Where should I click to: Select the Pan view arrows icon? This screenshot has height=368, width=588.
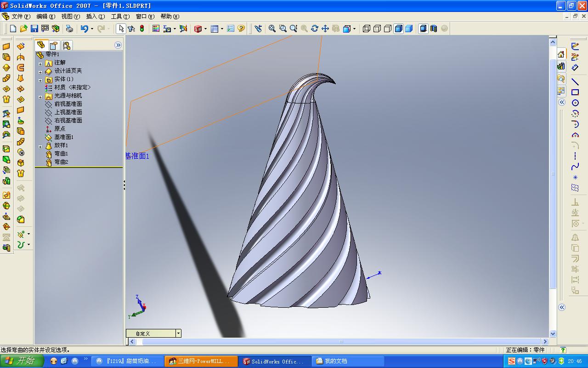pyautogui.click(x=325, y=29)
